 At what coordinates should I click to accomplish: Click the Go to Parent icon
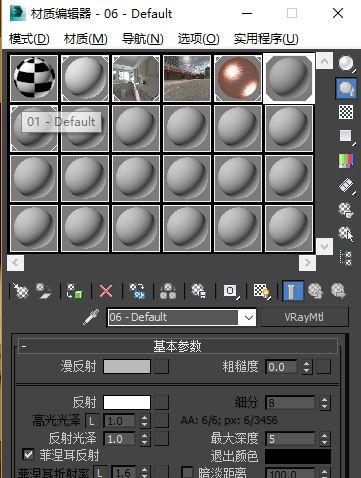pyautogui.click(x=315, y=291)
